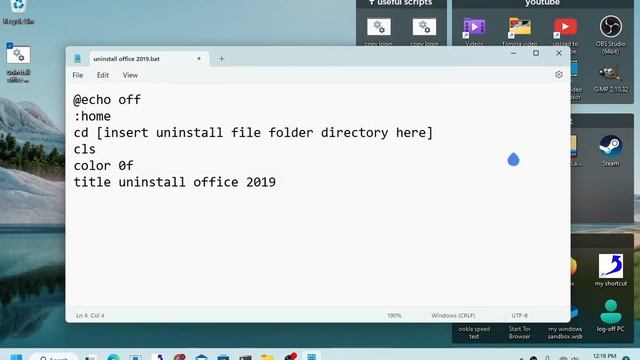
Task: Close the uninstall office 2019.bat tab
Action: point(199,59)
